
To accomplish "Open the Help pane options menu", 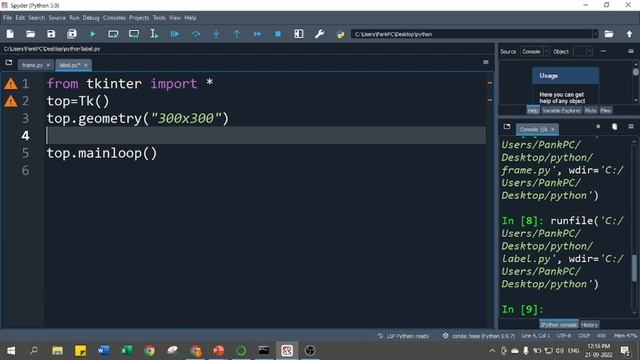I will [x=631, y=51].
